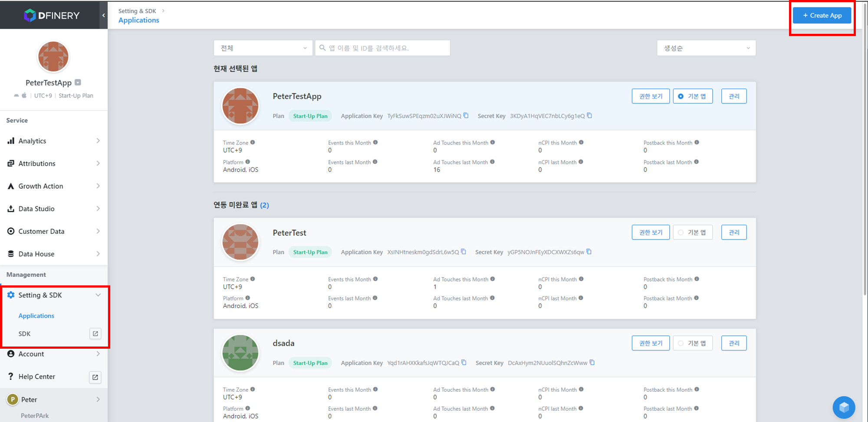This screenshot has height=422, width=868.
Task: Click Ad Touches this Month info in PeterTestApp
Action: 493,142
